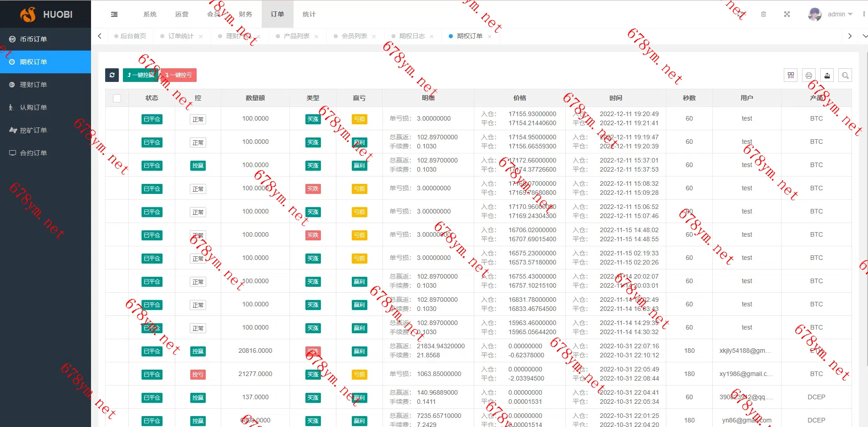Switch to the 产品列表 tab

[x=296, y=36]
